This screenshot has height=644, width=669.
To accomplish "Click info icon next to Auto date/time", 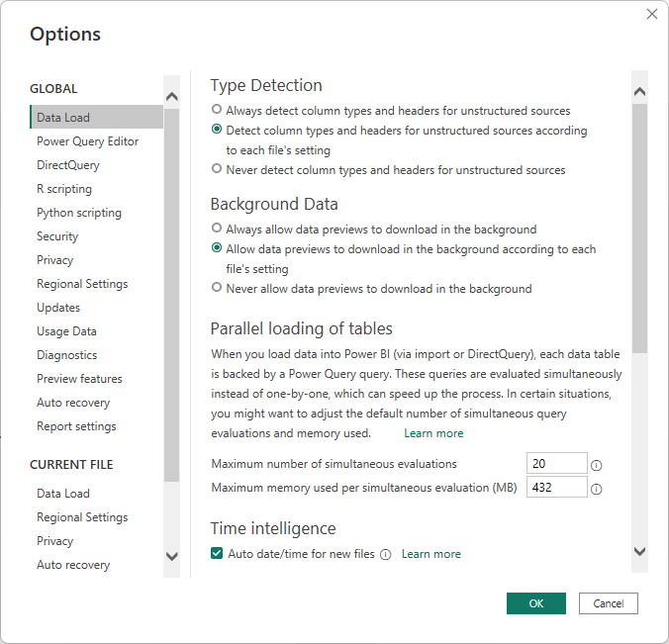I will tap(386, 554).
